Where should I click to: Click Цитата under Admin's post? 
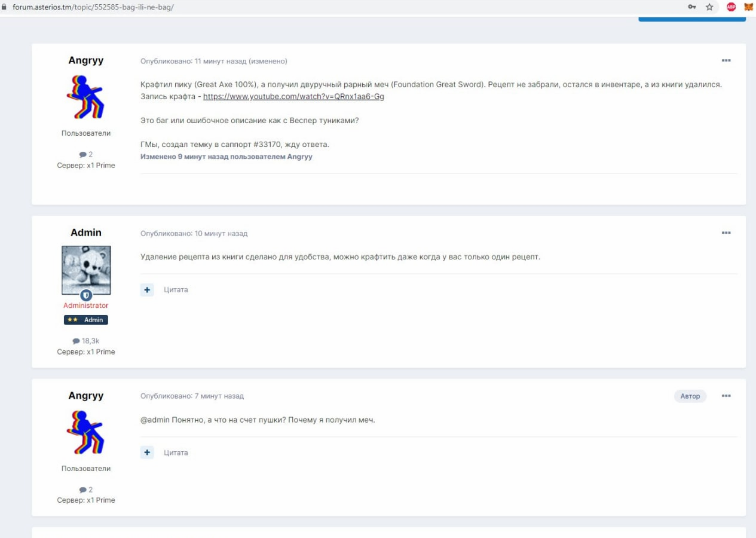point(176,290)
